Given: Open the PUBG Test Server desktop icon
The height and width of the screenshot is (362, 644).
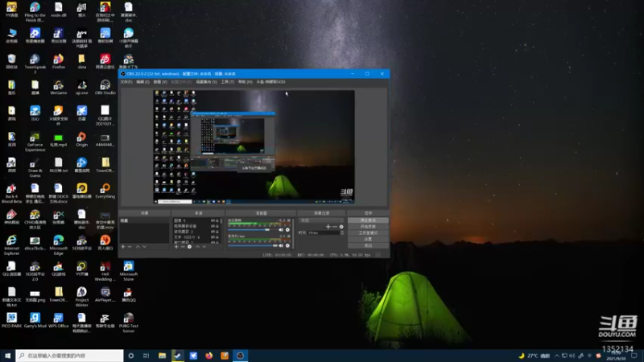Looking at the screenshot, I should (129, 323).
